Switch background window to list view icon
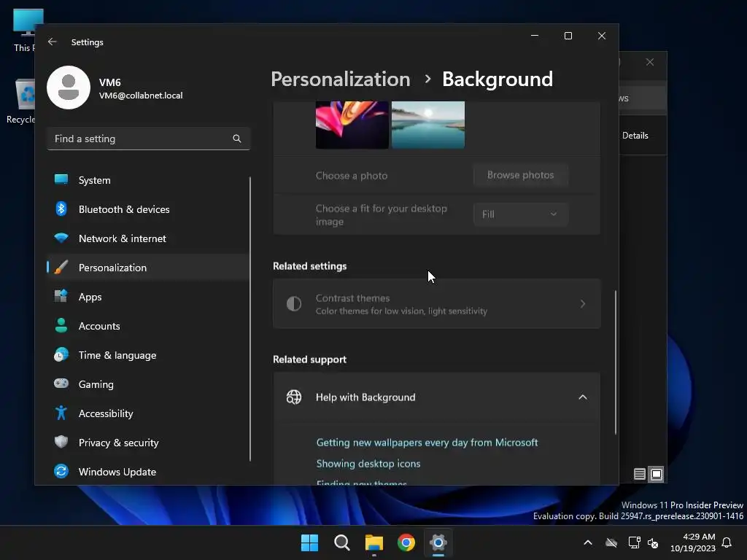747x560 pixels. pyautogui.click(x=639, y=474)
